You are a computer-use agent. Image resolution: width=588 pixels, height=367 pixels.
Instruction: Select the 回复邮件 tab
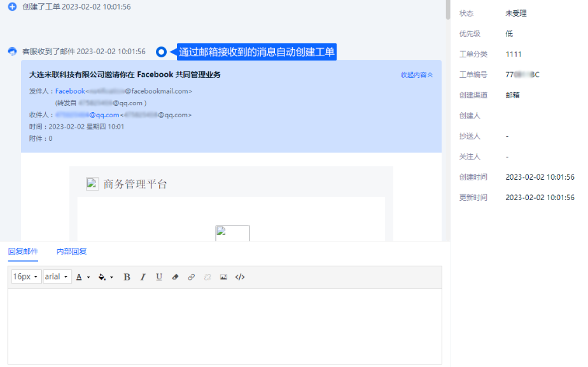point(23,252)
